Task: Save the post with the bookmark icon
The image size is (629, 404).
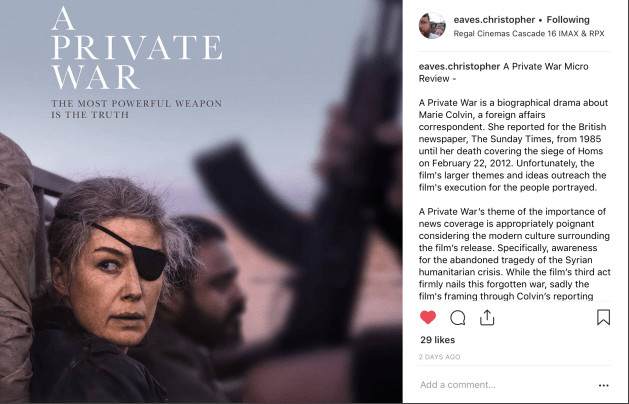Action: click(603, 317)
